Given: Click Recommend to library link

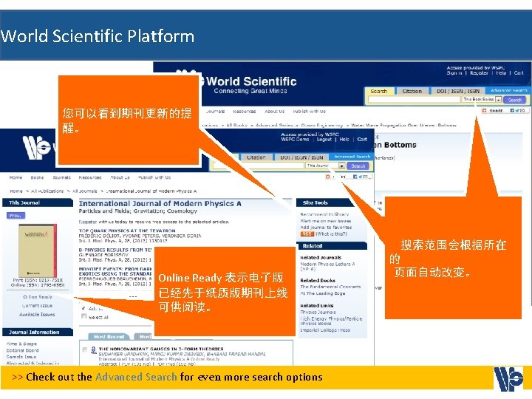Looking at the screenshot, I should click(x=324, y=214).
